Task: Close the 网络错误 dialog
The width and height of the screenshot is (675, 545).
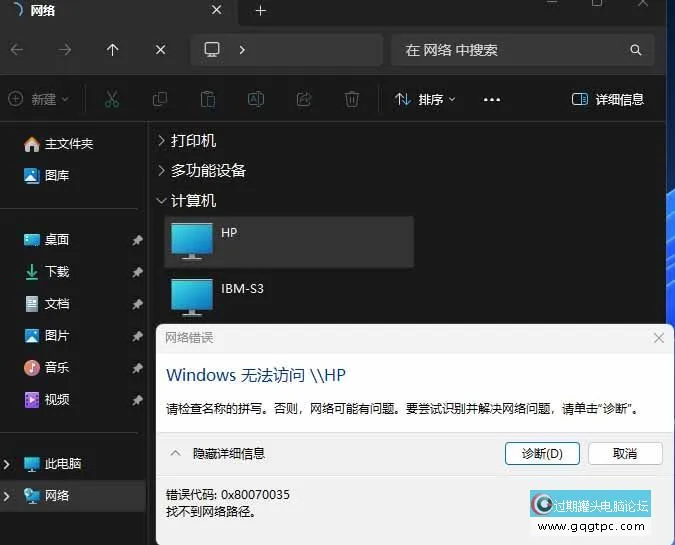Action: 659,338
